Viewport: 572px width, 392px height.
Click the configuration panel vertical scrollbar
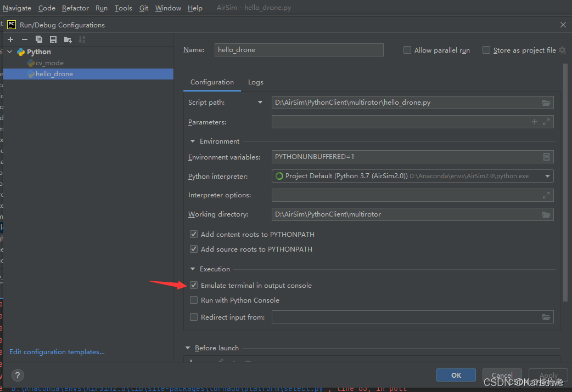565,182
